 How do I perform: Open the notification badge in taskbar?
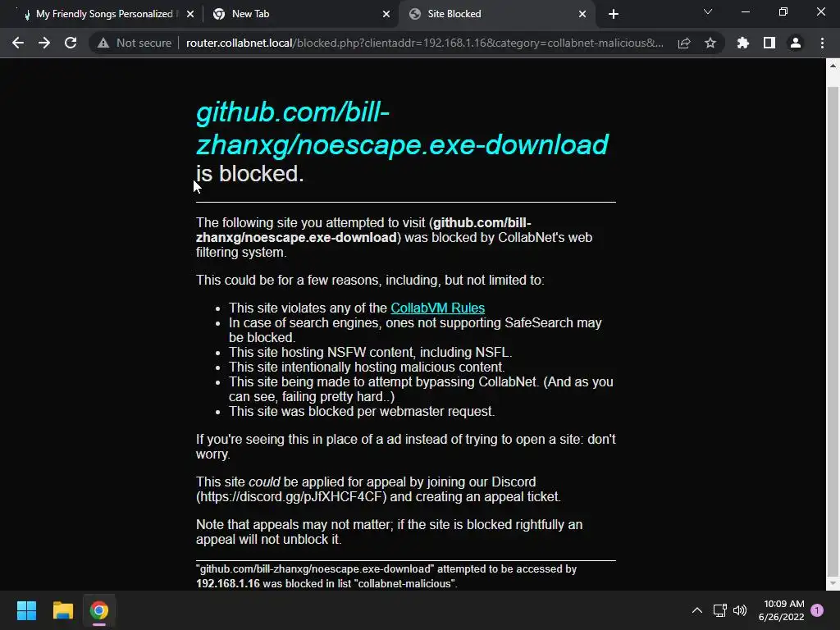[817, 610]
